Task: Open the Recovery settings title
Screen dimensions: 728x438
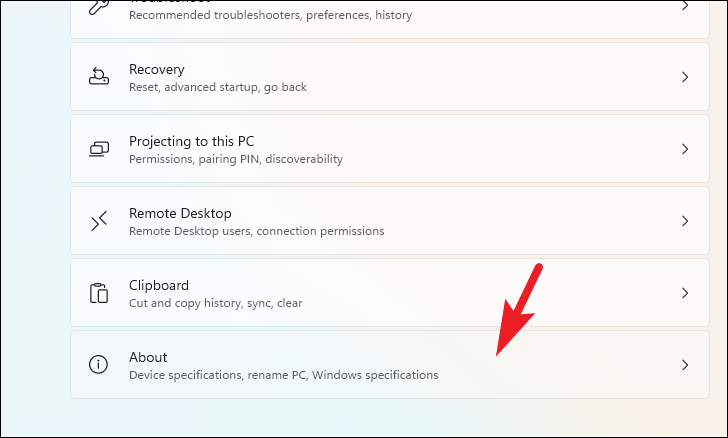Action: (156, 69)
